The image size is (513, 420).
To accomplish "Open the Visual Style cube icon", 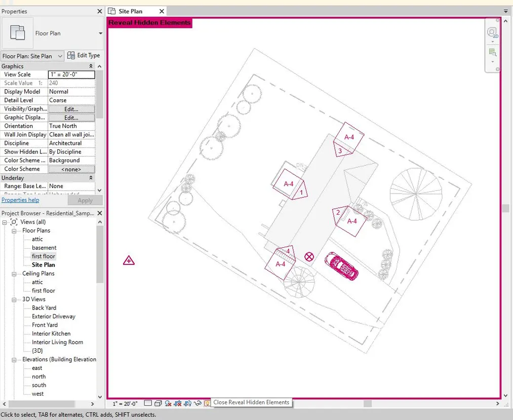I will (158, 403).
